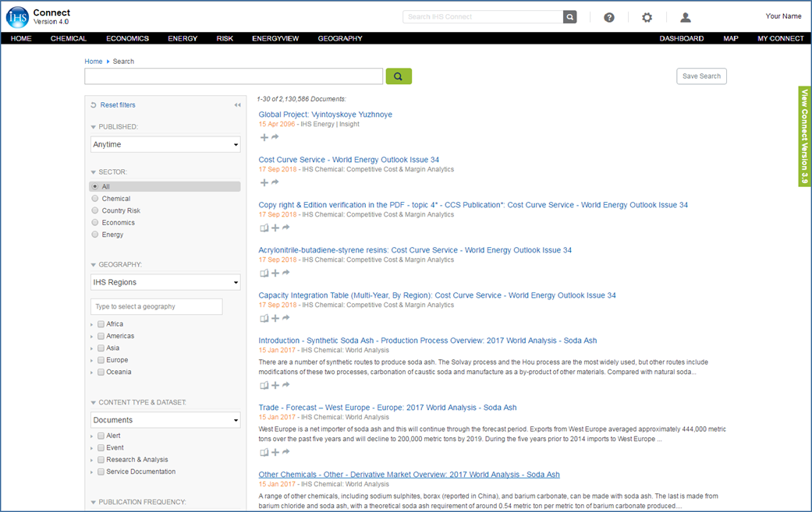
Task: Click the Reset filters link
Action: pyautogui.click(x=117, y=105)
